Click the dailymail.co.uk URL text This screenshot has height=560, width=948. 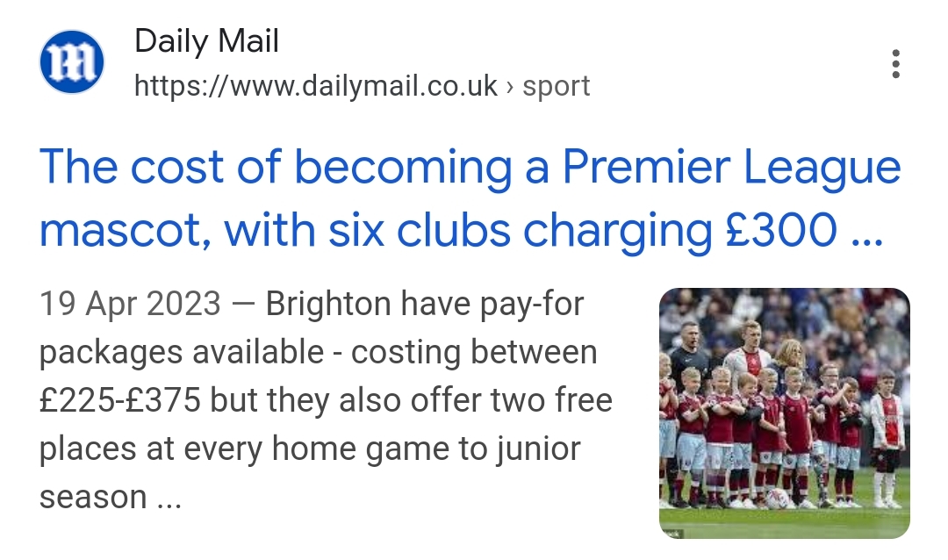[316, 86]
